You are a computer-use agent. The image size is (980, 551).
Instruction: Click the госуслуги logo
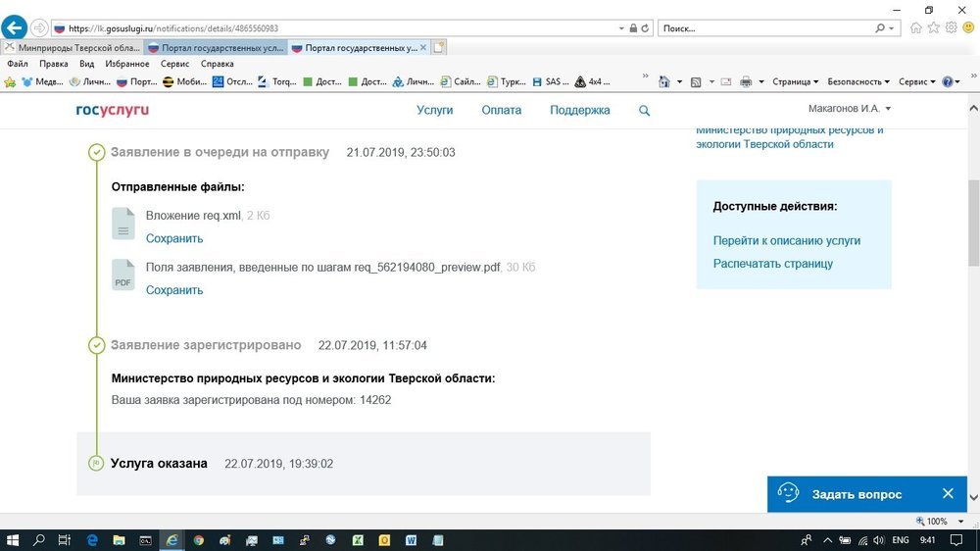point(113,110)
